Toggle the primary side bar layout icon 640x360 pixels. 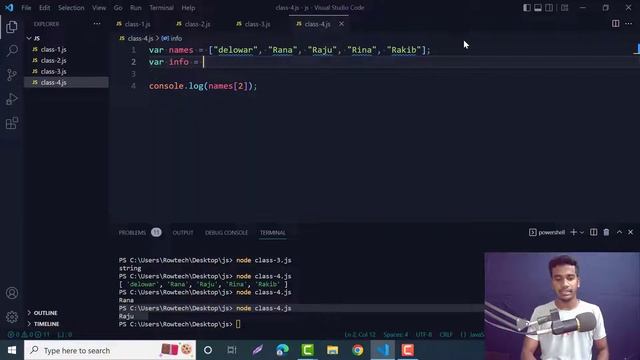[527, 8]
